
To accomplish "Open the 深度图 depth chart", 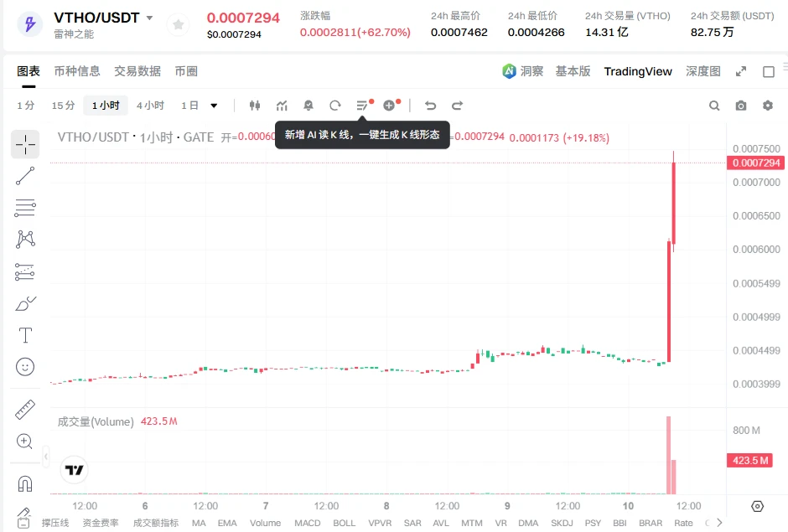I will 703,71.
